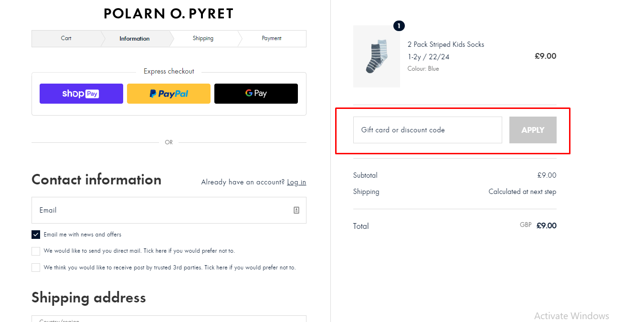This screenshot has height=322, width=644.
Task: Pay with the Shop Pay express option
Action: [81, 94]
